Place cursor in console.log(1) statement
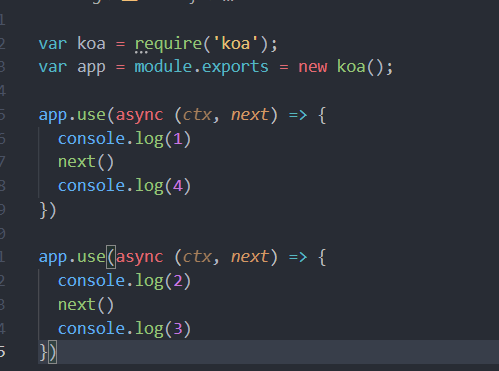Image resolution: width=499 pixels, height=371 pixels. pyautogui.click(x=125, y=139)
